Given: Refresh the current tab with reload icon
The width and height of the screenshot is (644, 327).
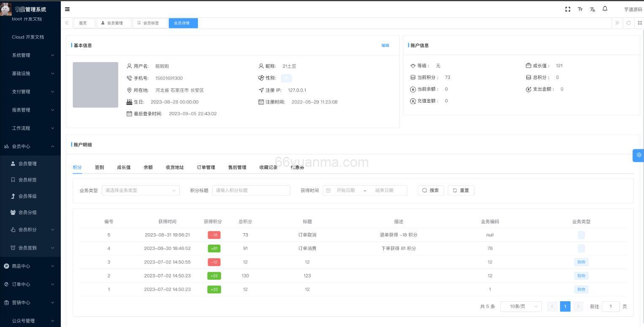Looking at the screenshot, I should [x=628, y=23].
